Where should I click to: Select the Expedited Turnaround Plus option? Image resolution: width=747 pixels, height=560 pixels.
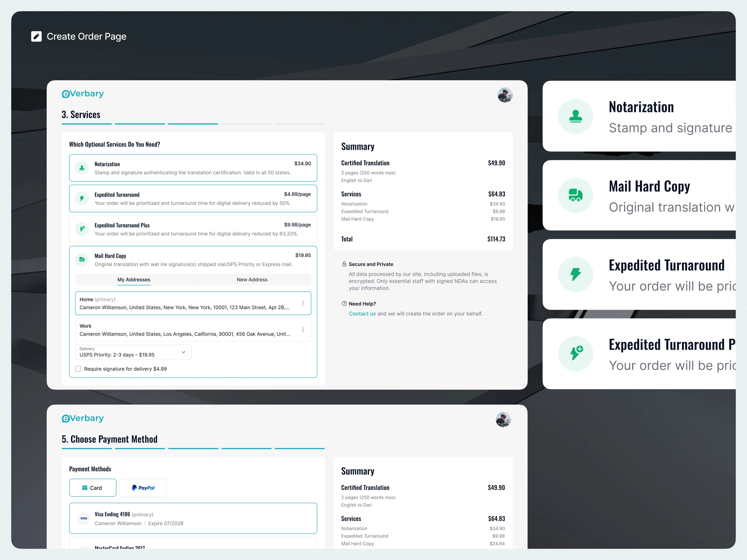click(193, 229)
